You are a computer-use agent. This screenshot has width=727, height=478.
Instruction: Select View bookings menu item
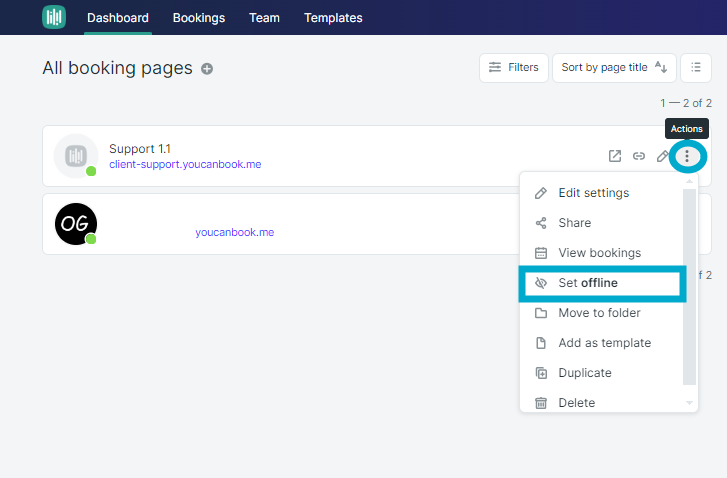(x=601, y=253)
